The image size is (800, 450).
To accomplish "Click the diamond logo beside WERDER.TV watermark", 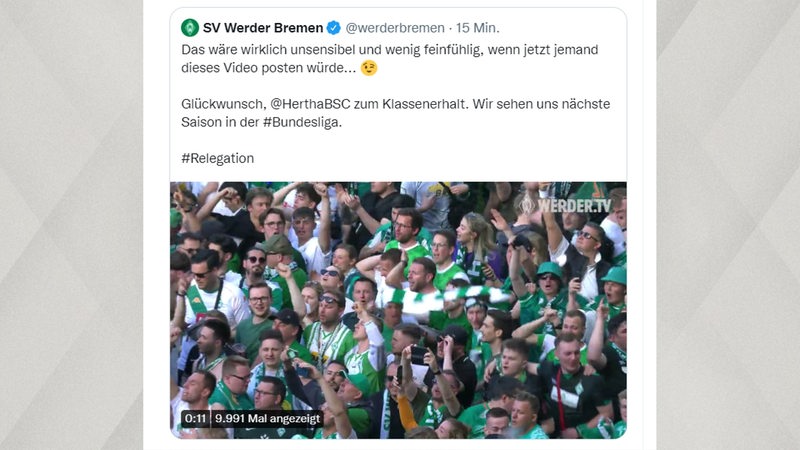I will 527,206.
